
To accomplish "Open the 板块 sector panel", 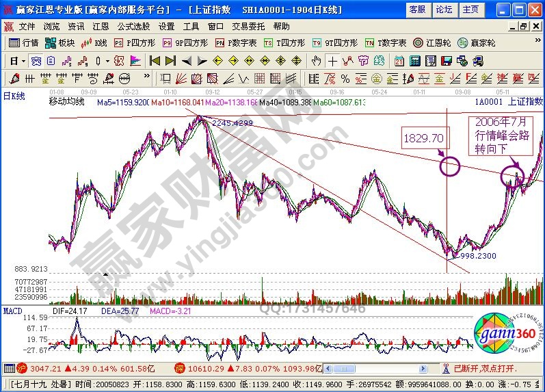I will coord(59,42).
